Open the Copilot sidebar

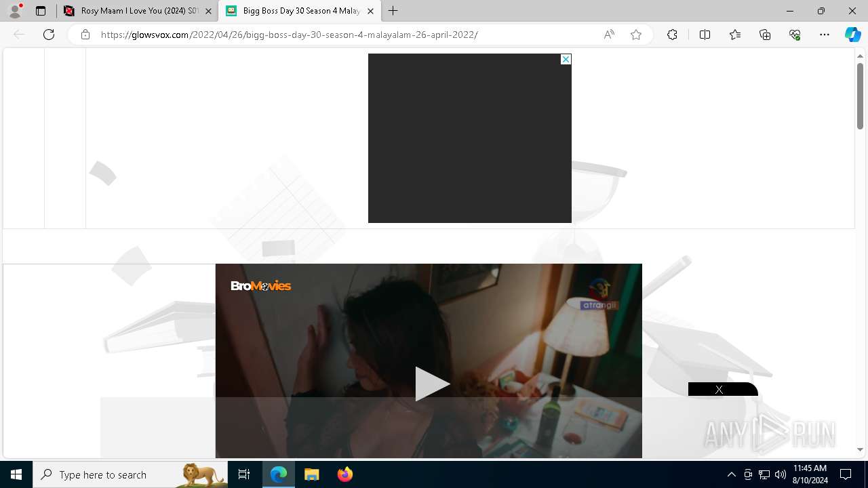click(x=852, y=35)
